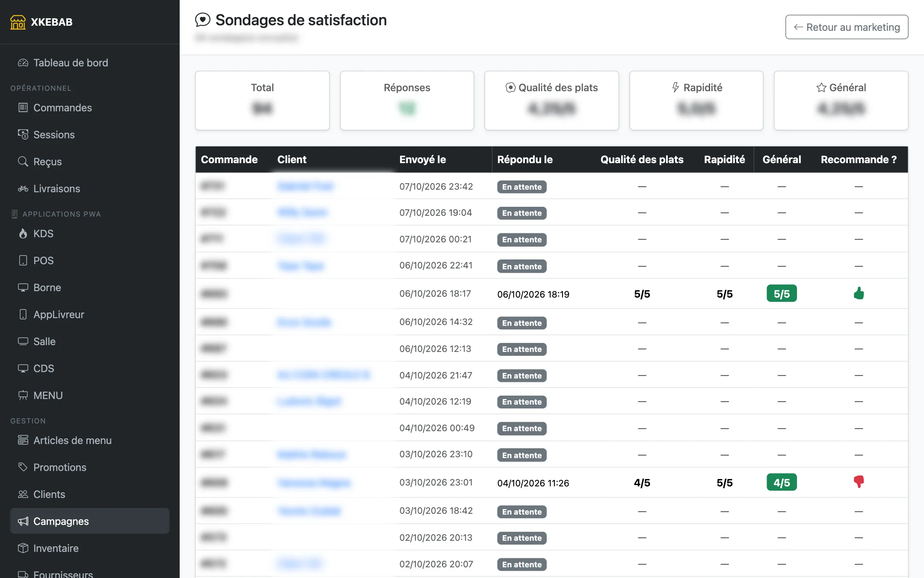Click the Borne monitor icon
Image resolution: width=924 pixels, height=578 pixels.
(x=23, y=287)
